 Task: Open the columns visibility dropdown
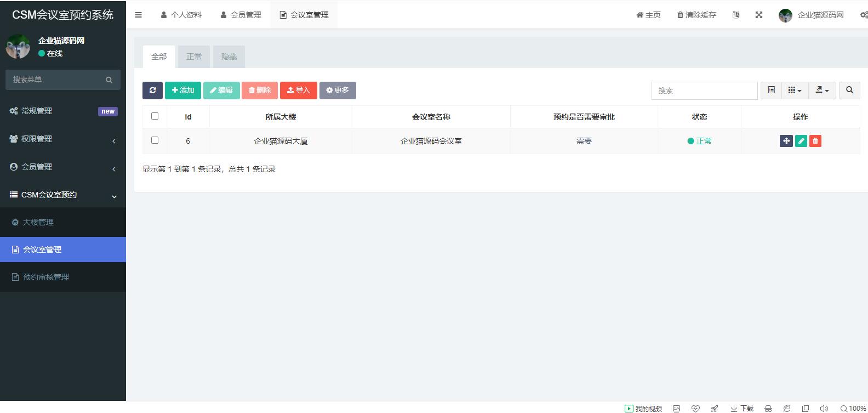coord(795,90)
